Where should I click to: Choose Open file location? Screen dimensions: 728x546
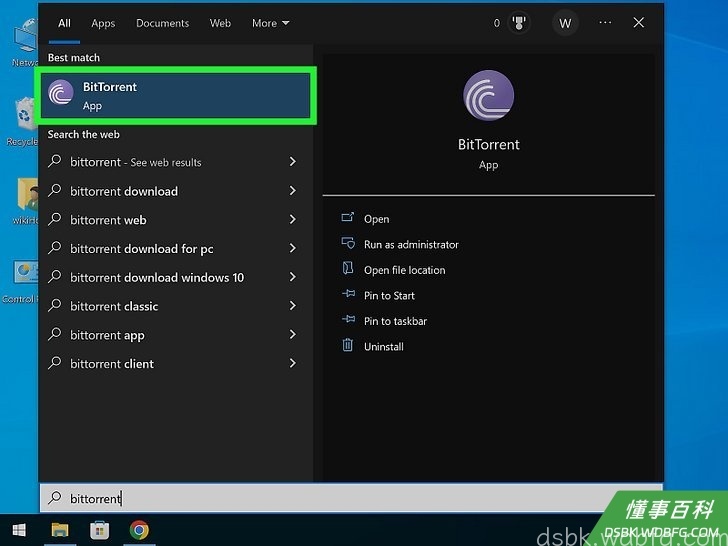click(x=404, y=270)
